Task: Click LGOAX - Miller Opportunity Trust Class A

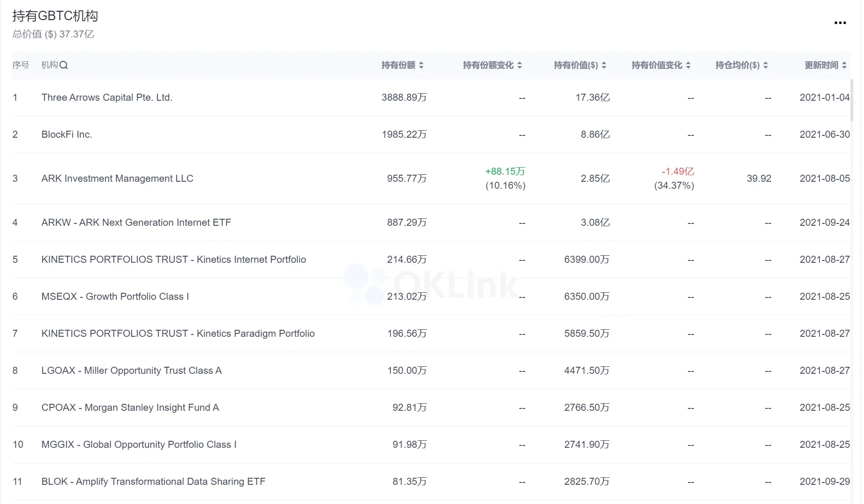Action: [x=131, y=371]
